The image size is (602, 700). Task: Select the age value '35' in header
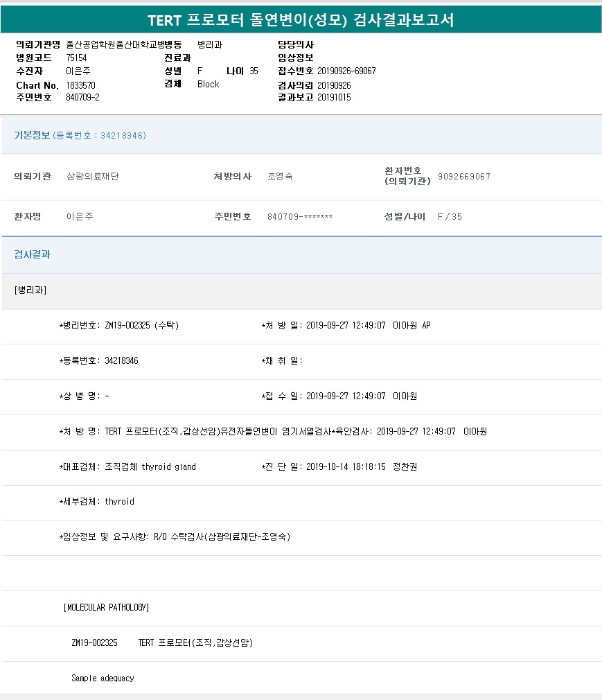(254, 71)
